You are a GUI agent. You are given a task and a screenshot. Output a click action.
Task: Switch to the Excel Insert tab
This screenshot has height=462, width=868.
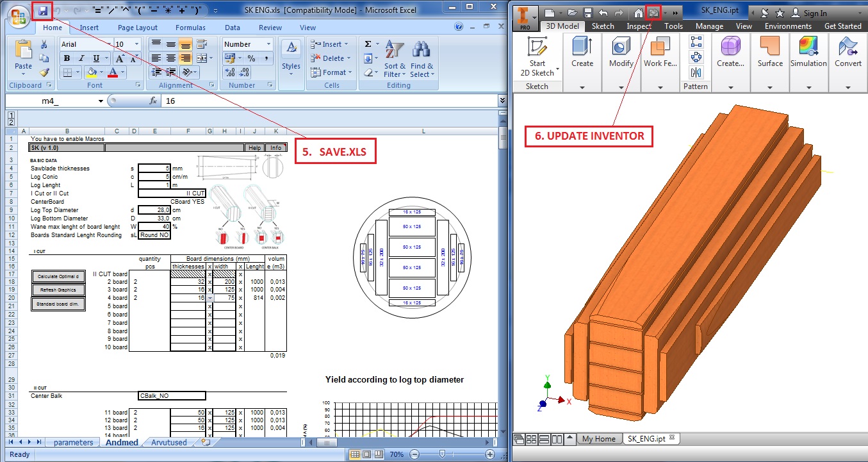click(x=89, y=28)
